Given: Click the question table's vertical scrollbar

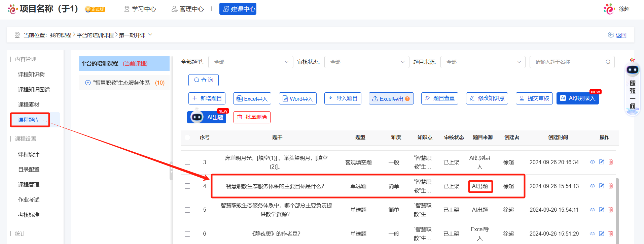Looking at the screenshot, I should 617,209.
